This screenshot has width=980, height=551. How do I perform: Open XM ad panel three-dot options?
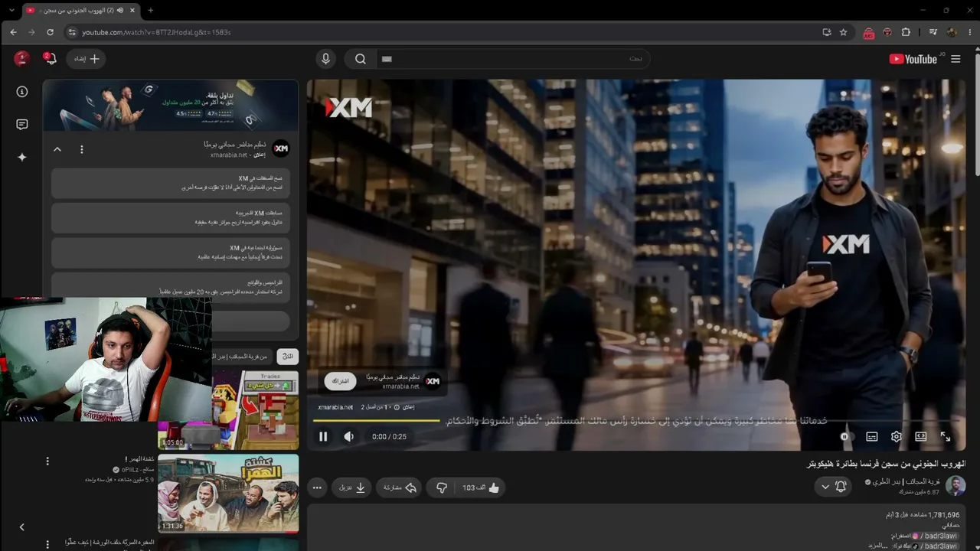pyautogui.click(x=82, y=149)
